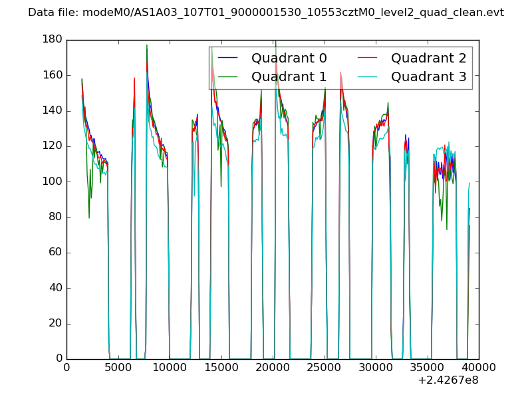Click the 140 tick label on y-axis
This screenshot has height=399, width=532.
pos(53,111)
